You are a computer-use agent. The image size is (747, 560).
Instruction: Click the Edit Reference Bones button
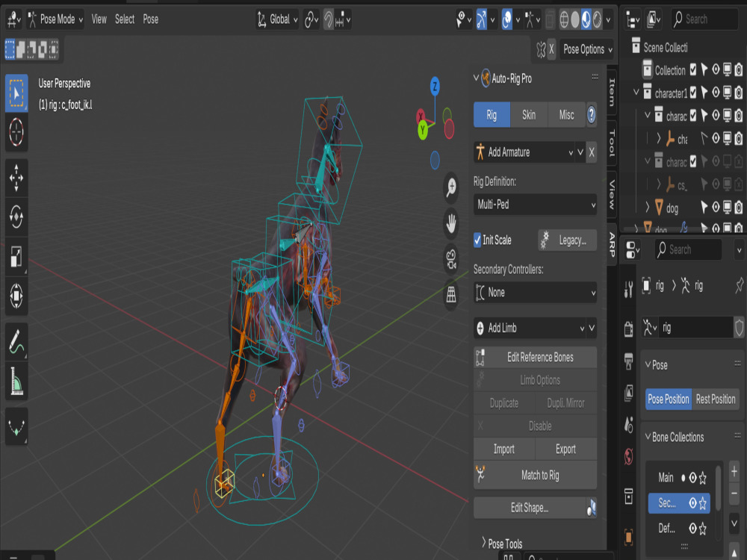pyautogui.click(x=535, y=357)
